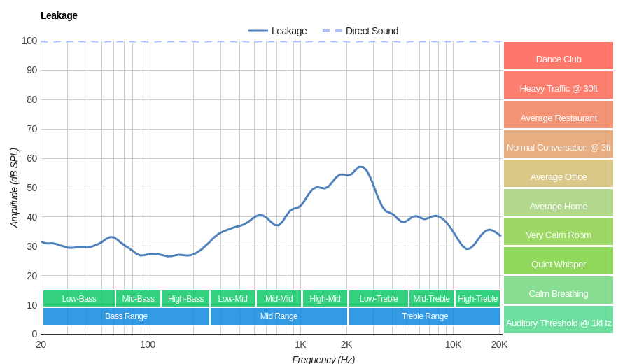Select the blue Mid Range bar
This screenshot has width=630, height=364.
point(279,316)
